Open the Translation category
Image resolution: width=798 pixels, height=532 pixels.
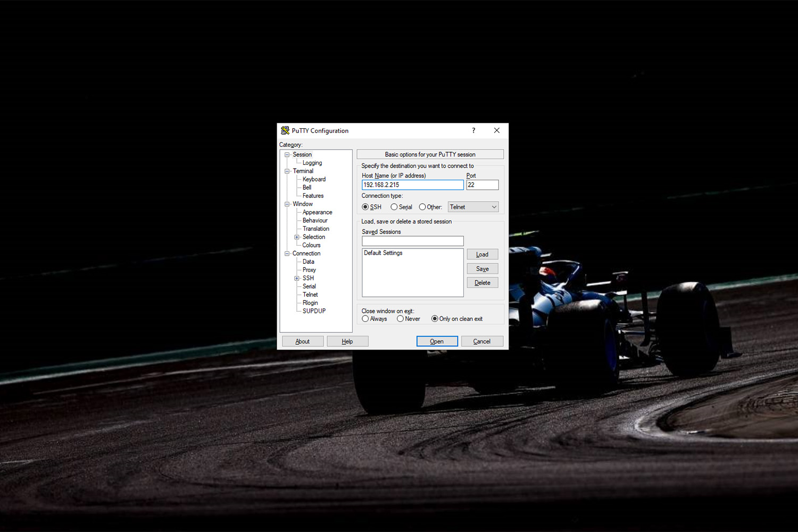(316, 229)
